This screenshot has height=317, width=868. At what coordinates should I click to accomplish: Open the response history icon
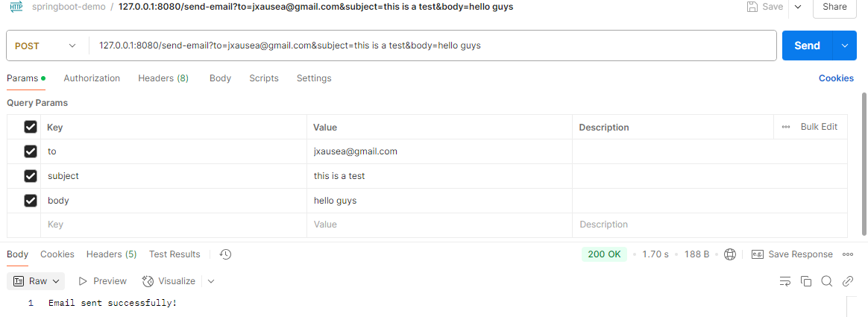(x=226, y=254)
